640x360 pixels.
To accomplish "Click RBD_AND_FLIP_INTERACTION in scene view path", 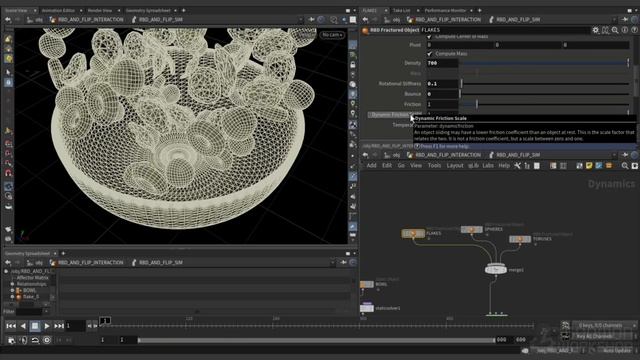I will point(90,19).
